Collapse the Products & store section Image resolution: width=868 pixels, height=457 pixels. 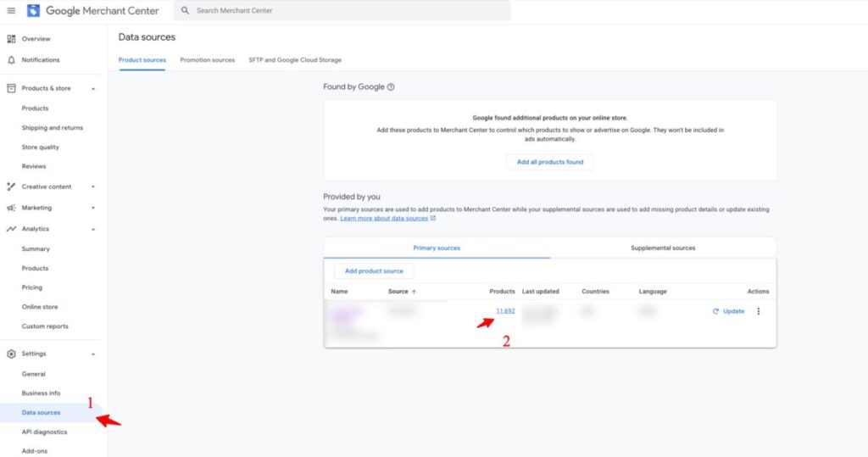pyautogui.click(x=93, y=89)
